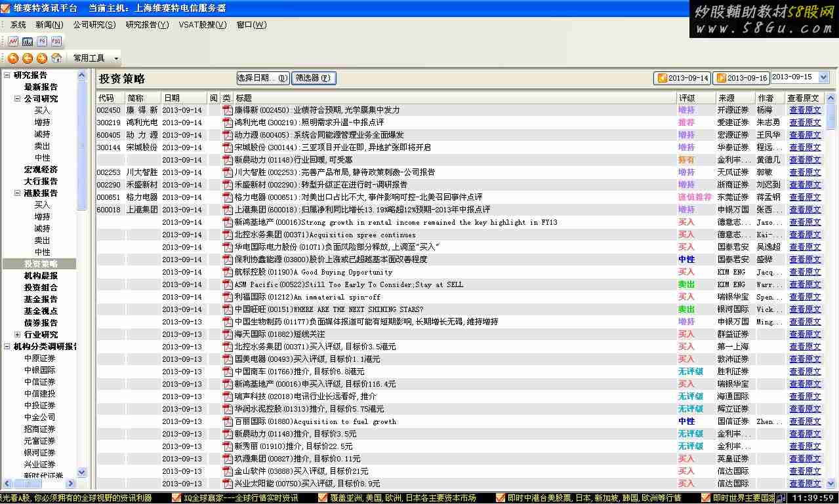The width and height of the screenshot is (839, 504).
Task: Open the 2013-09-15 date dropdown
Action: [824, 77]
